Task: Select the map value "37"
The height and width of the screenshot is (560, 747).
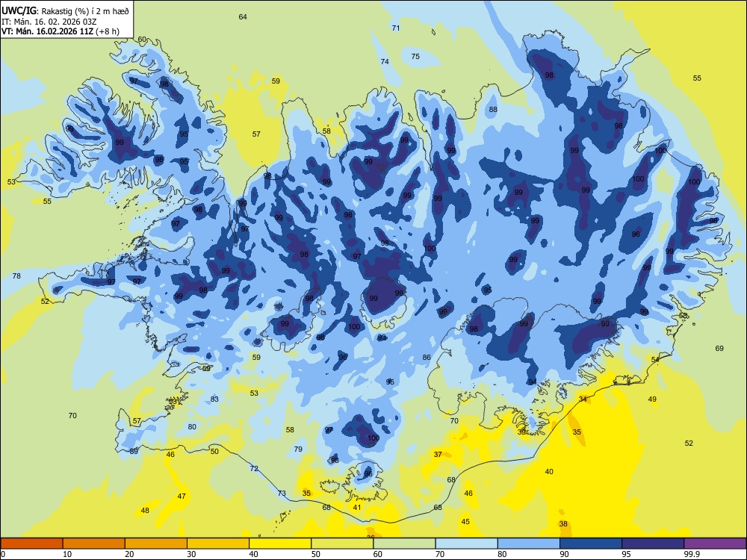Action: 438,455
